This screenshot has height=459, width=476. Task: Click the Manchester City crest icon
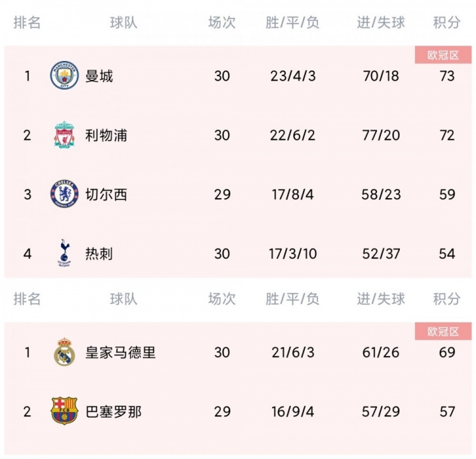[x=64, y=76]
